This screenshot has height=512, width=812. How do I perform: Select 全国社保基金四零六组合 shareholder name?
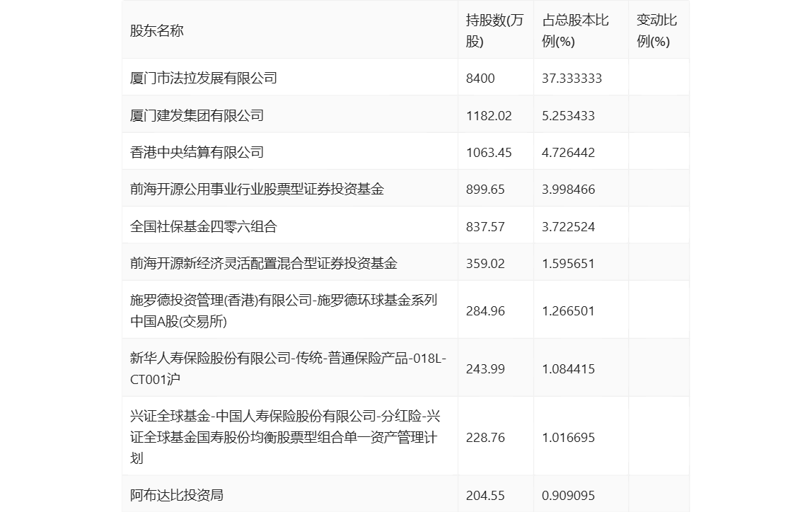(x=204, y=226)
